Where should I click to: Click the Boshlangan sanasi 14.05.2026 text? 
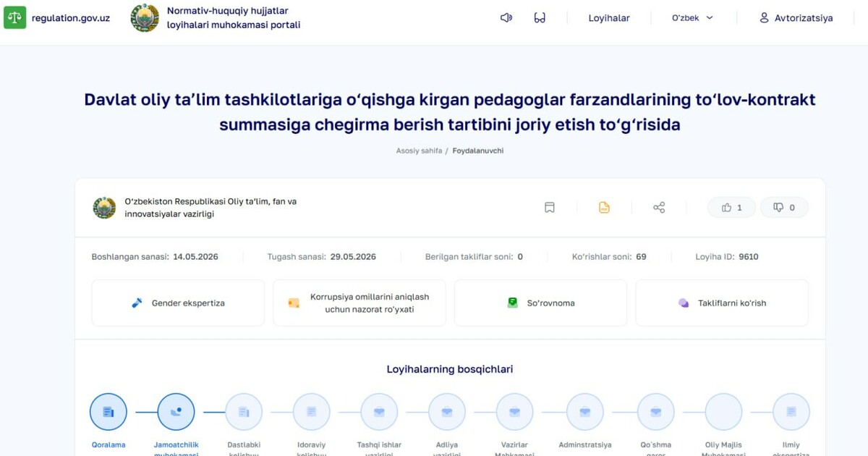155,257
